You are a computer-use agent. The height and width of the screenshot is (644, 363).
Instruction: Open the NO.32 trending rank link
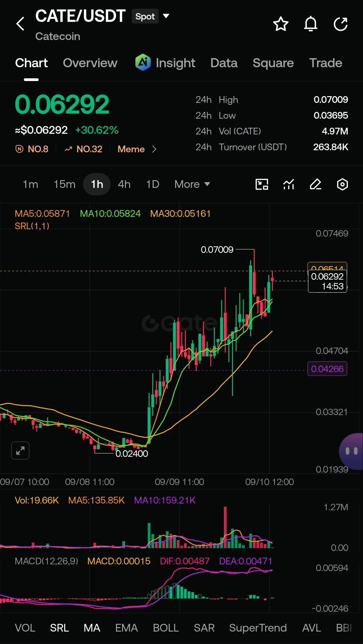83,149
